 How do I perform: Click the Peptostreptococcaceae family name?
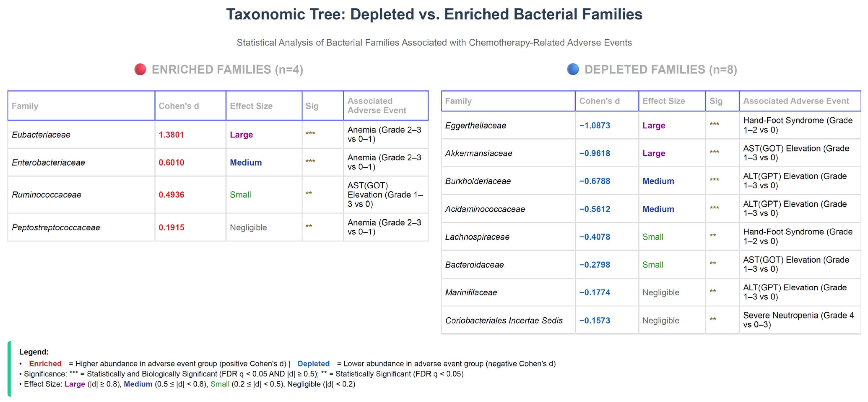(56, 227)
